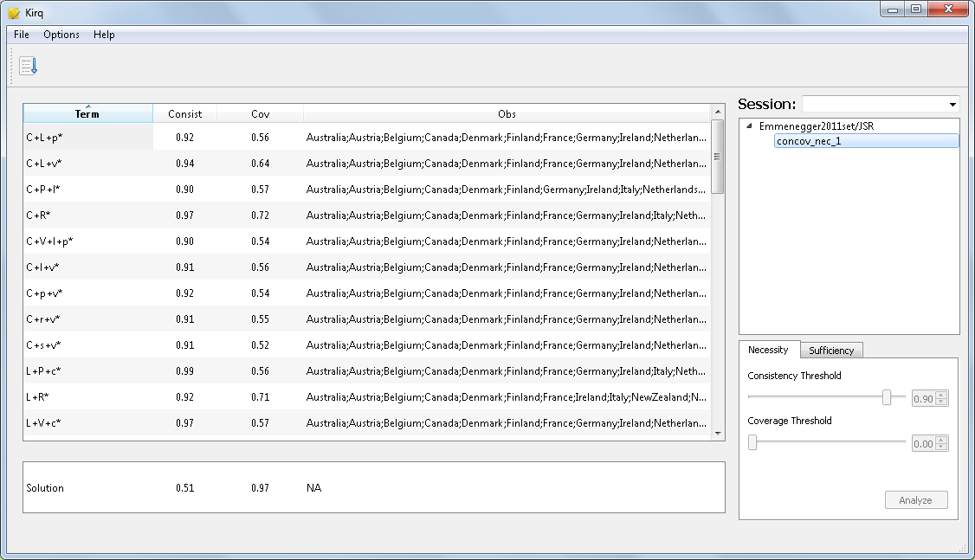Screen dimensions: 975x560
Task: Click the coverage threshold 0.00 spin box
Action: [923, 444]
